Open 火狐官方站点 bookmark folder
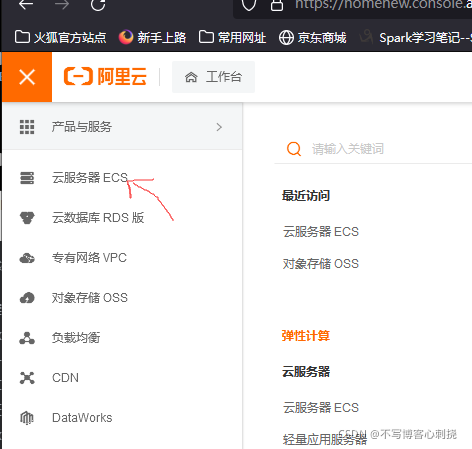 point(60,37)
